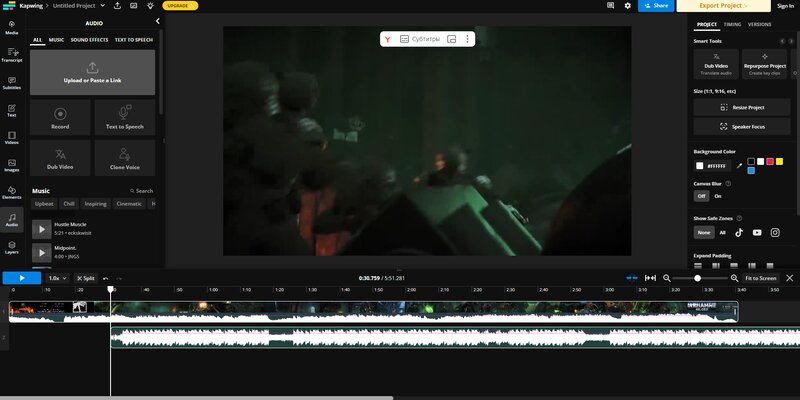Click the UPGRADE button

[x=180, y=6]
